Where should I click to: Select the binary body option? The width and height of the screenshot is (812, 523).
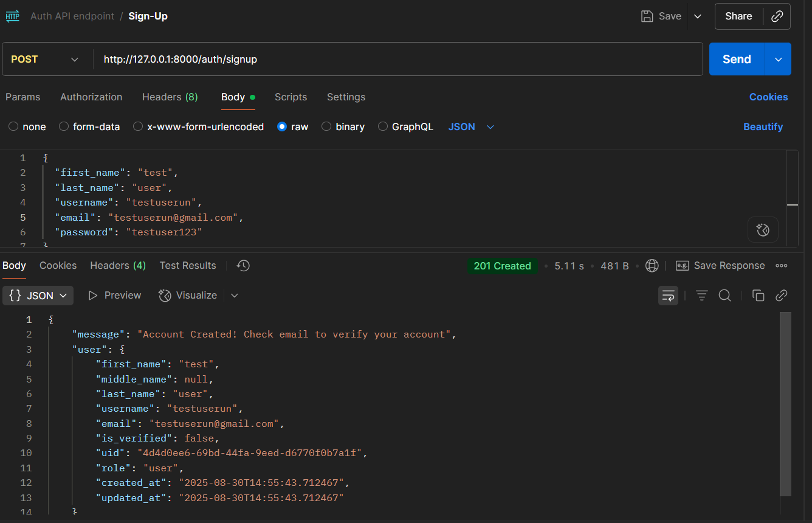pos(343,126)
